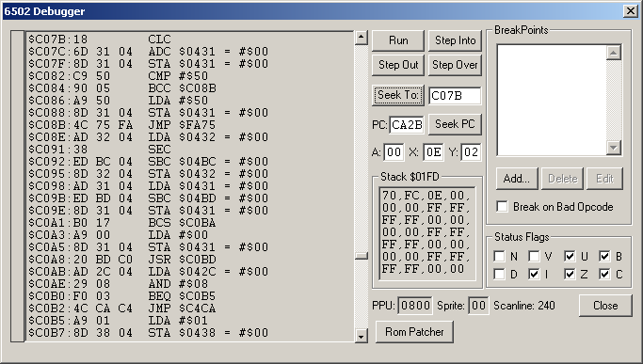Click the empty BreakPoints list box
Image resolution: width=643 pixels, height=364 pixels.
[552, 100]
